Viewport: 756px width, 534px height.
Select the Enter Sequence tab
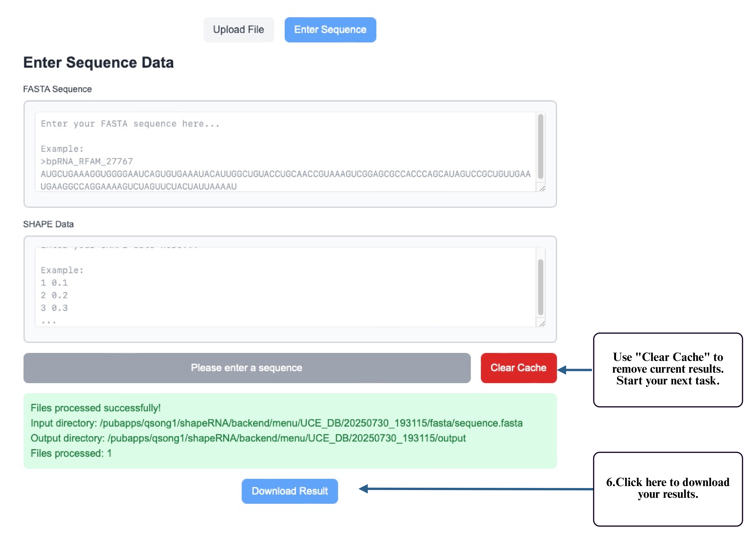(x=330, y=30)
